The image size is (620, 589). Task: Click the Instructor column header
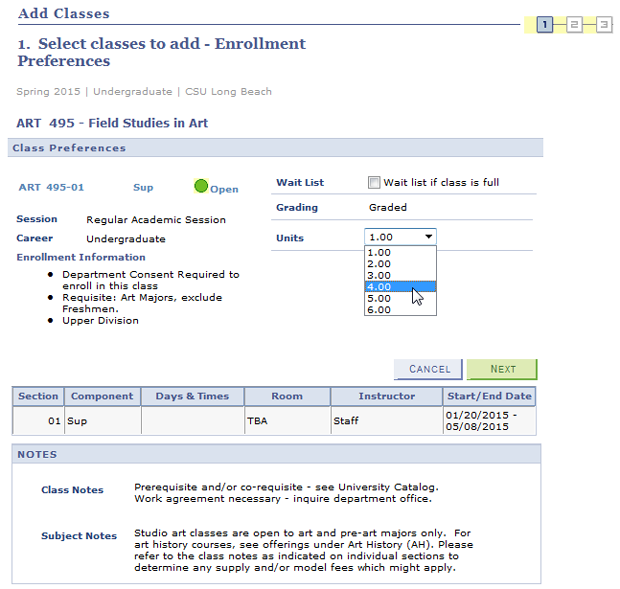click(387, 396)
